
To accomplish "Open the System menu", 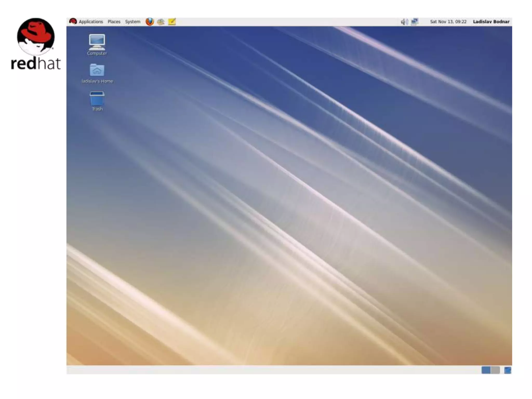I will pyautogui.click(x=132, y=22).
